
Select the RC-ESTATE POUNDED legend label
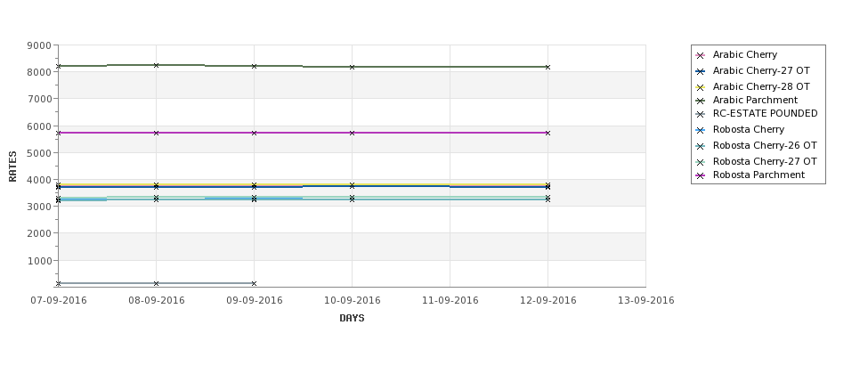(x=765, y=113)
